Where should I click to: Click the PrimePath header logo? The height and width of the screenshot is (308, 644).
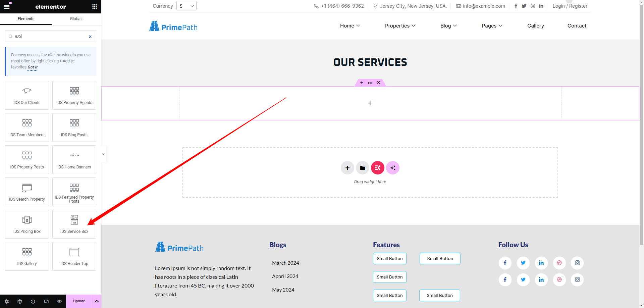coord(173,26)
